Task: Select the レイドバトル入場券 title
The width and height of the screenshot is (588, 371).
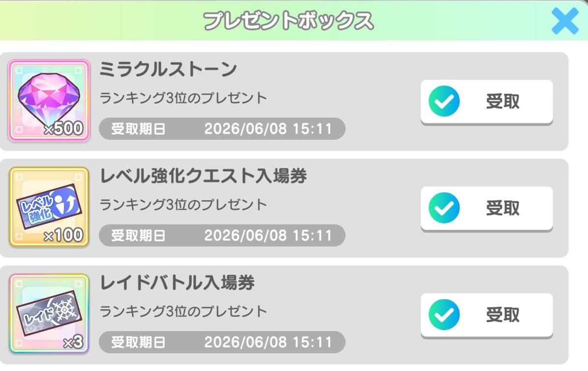Action: 177,283
